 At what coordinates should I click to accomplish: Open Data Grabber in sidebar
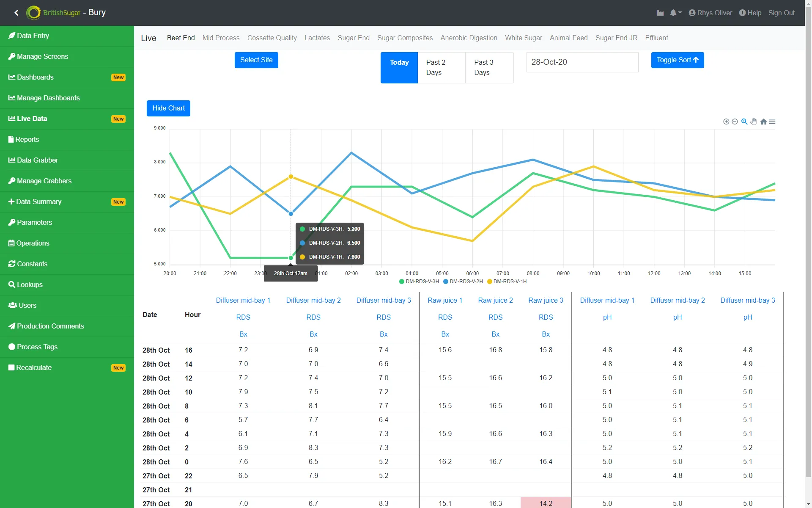pos(67,160)
